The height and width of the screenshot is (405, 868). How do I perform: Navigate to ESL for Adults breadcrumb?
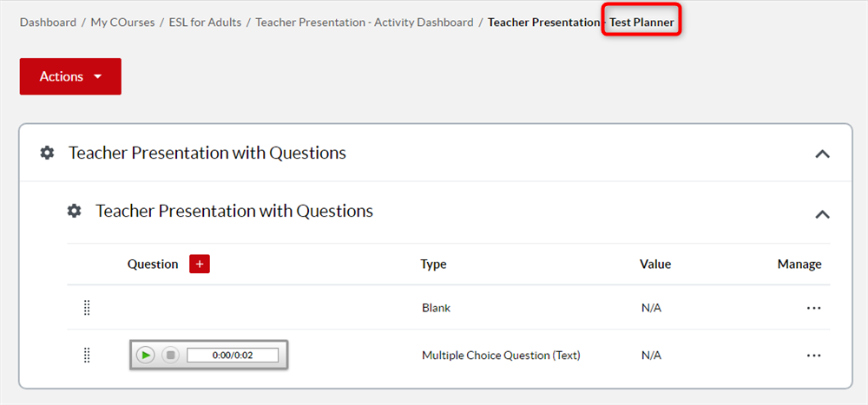tap(205, 22)
